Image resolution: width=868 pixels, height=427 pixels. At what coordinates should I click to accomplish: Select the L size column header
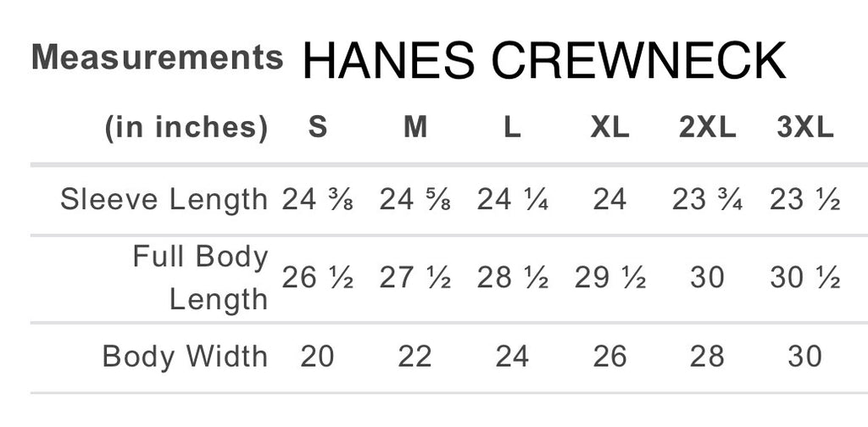(512, 128)
